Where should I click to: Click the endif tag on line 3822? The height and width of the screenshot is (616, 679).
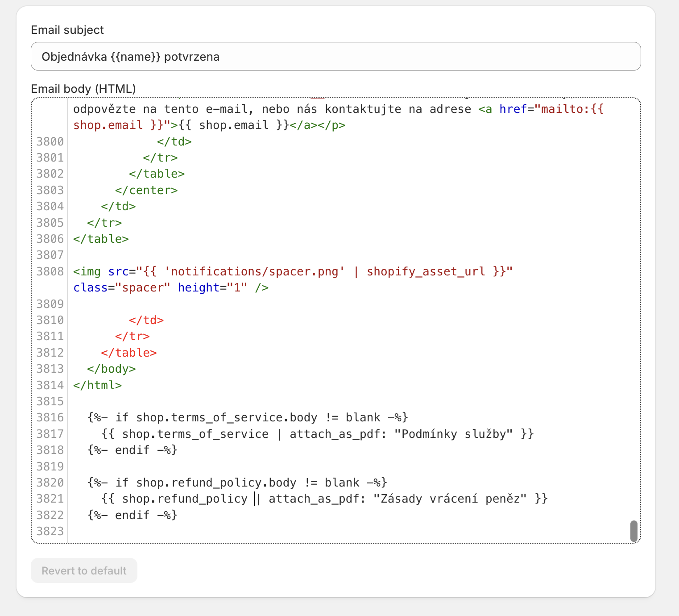point(132,515)
